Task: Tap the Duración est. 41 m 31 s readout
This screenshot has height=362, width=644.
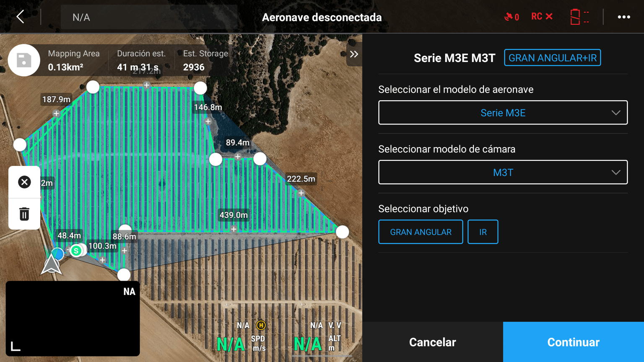Action: click(141, 60)
